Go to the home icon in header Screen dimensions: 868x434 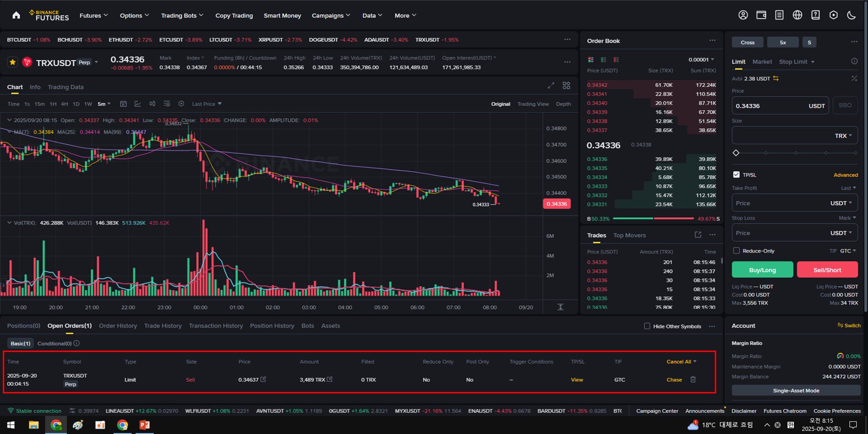click(x=16, y=15)
